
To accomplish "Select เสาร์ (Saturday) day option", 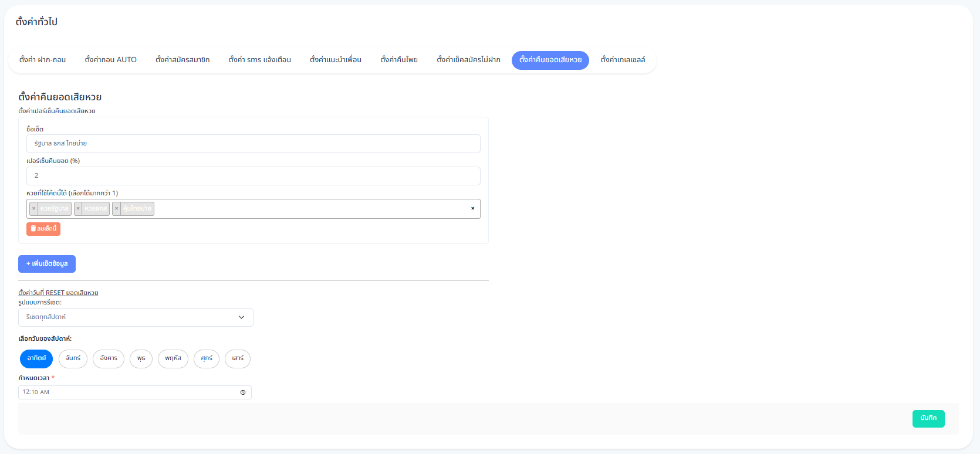I will pyautogui.click(x=238, y=358).
